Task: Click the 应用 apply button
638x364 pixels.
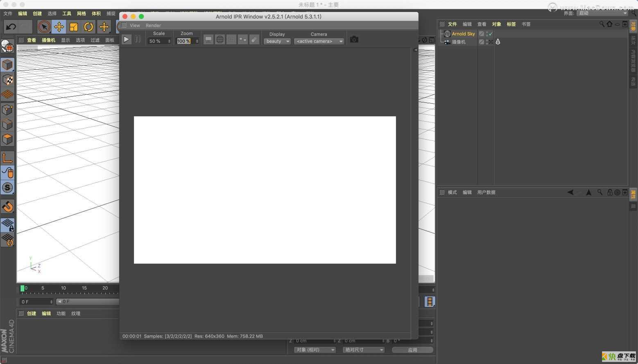Action: coord(412,350)
